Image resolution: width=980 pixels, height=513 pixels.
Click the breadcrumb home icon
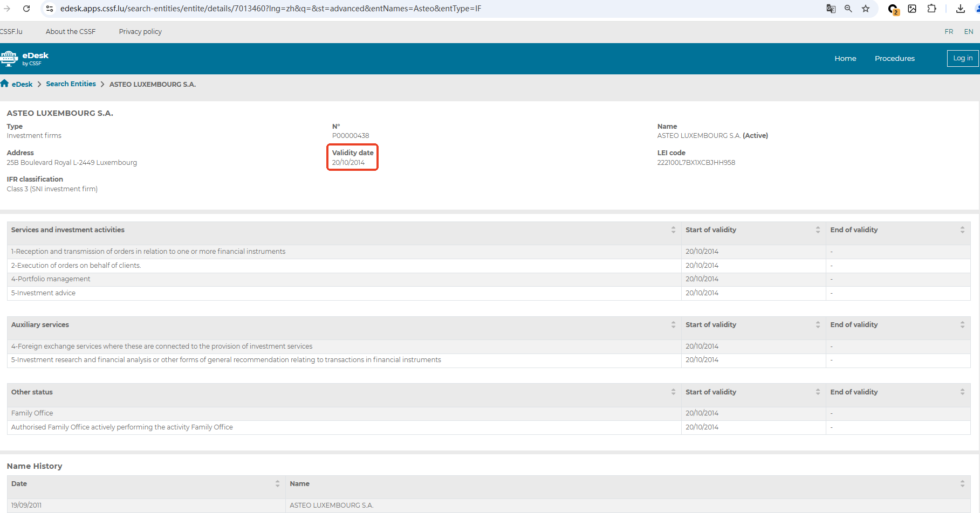5,84
